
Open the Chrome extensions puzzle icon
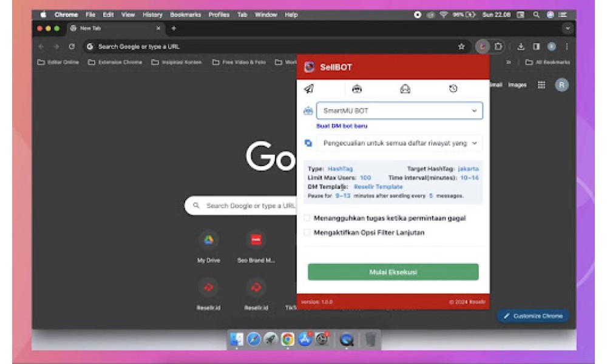(498, 47)
